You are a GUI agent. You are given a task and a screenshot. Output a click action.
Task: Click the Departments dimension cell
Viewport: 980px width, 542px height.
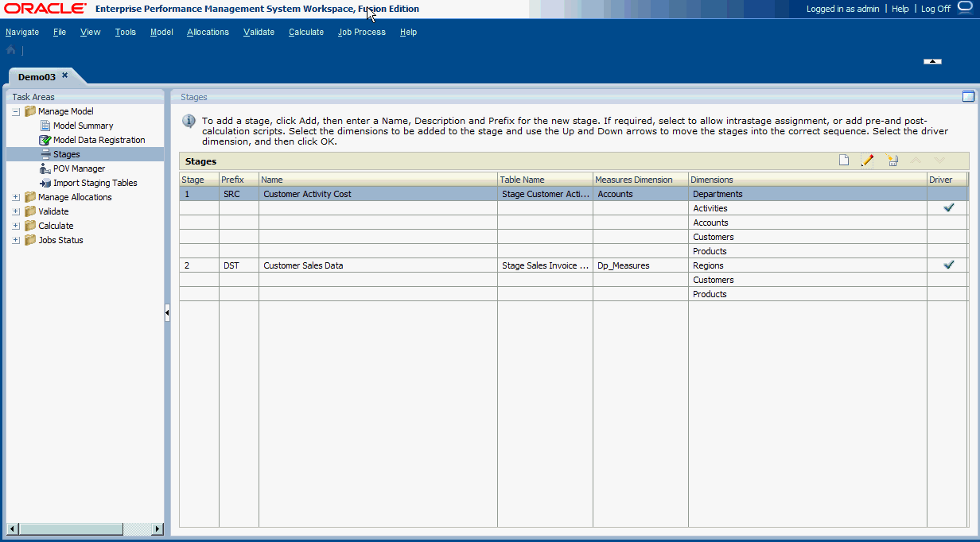click(x=807, y=194)
